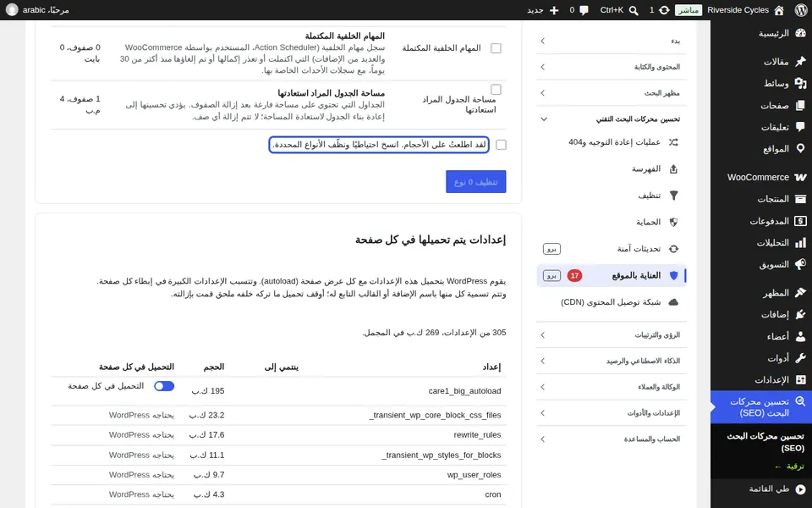Expand الحساب والمساعدة section
The height and width of the screenshot is (508, 812).
coord(612,439)
